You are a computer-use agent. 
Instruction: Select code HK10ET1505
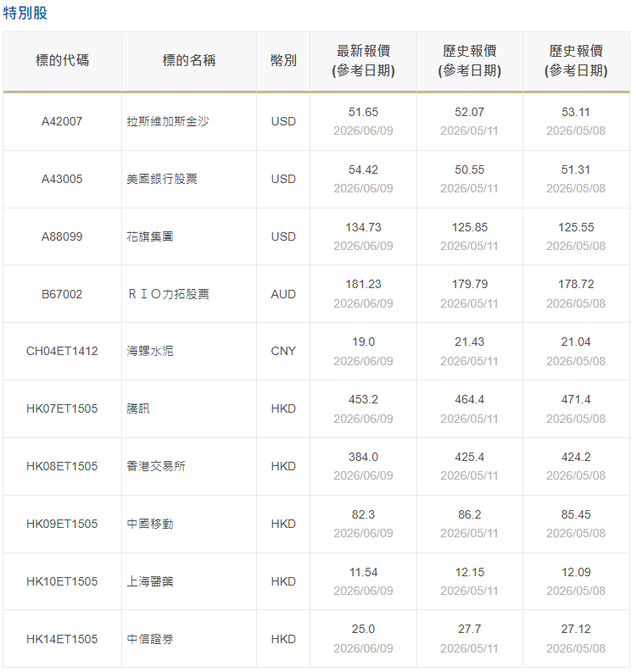click(x=62, y=581)
